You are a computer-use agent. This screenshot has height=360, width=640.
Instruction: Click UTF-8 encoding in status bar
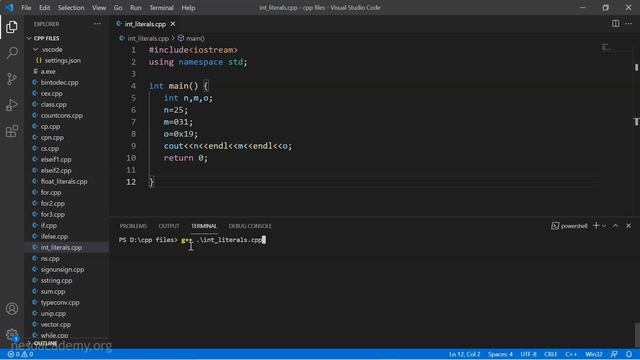pyautogui.click(x=528, y=354)
